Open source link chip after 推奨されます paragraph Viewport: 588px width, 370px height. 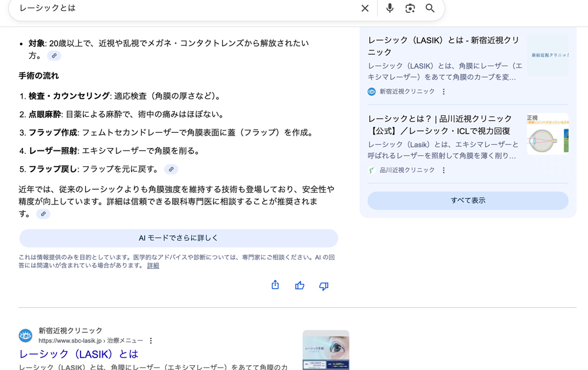coord(43,214)
